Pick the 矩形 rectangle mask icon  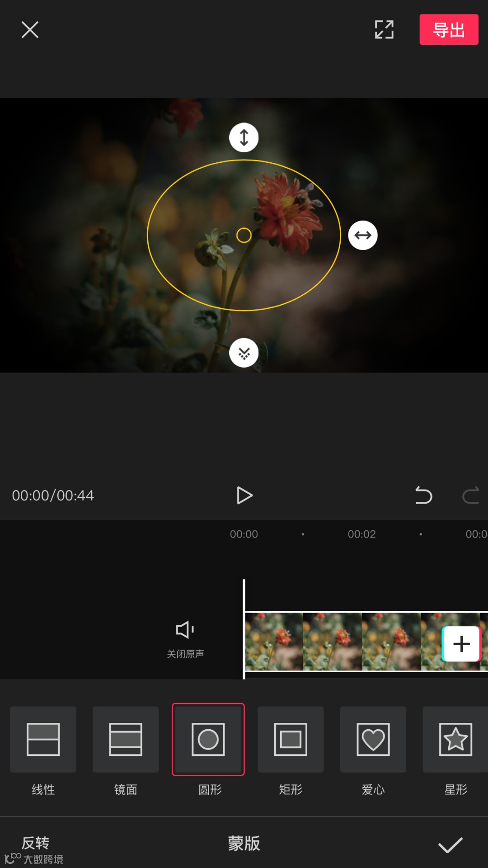[x=291, y=739]
